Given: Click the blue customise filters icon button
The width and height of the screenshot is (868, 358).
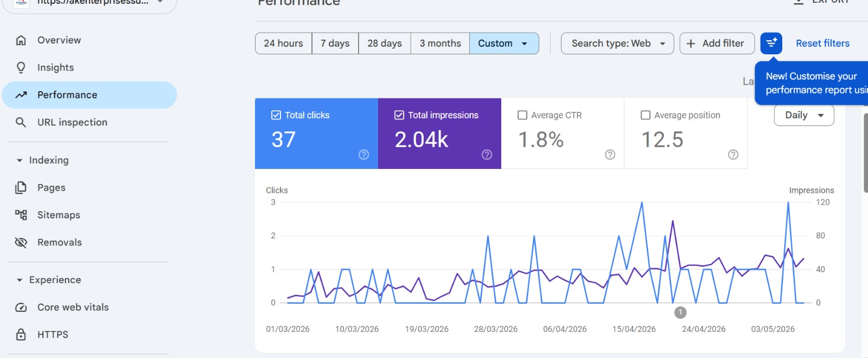Looking at the screenshot, I should point(771,43).
